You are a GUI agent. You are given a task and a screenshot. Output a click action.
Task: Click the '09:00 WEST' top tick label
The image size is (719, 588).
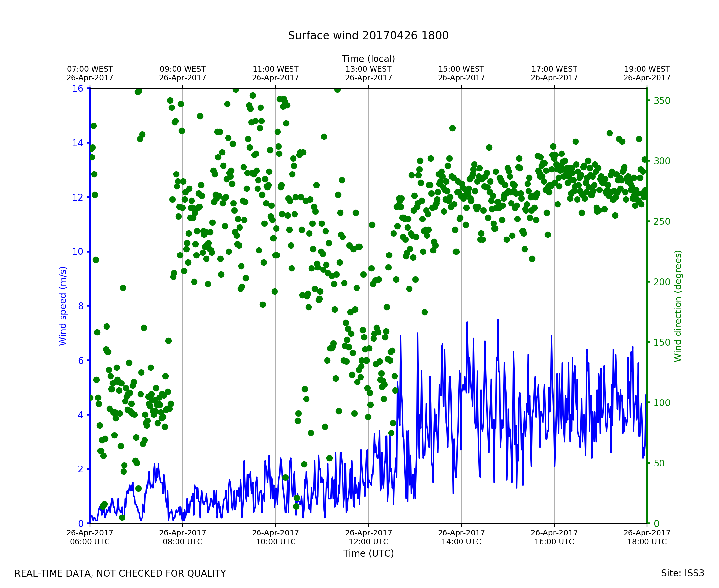(x=183, y=69)
